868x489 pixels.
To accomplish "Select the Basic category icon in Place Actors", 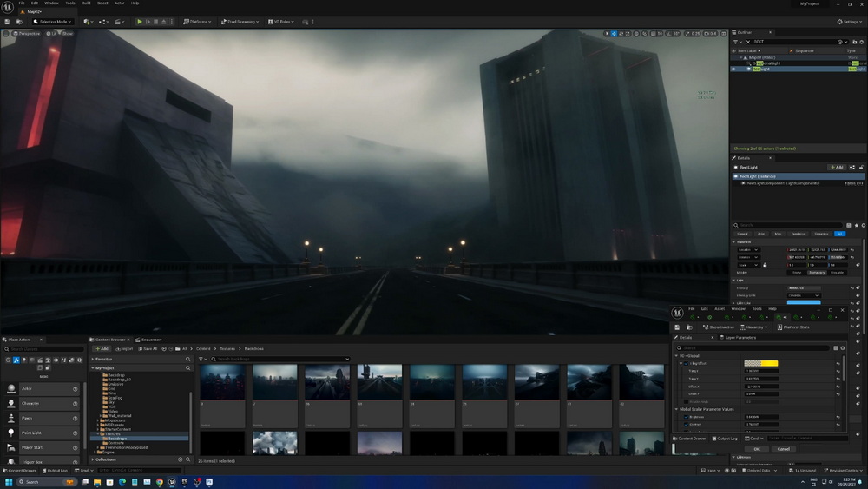I will [x=16, y=360].
